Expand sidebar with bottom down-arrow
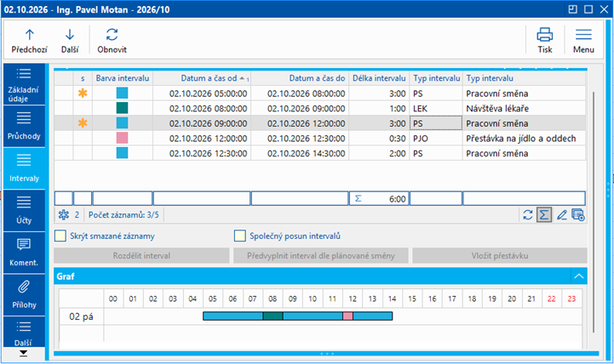The image size is (614, 364). pos(24,354)
